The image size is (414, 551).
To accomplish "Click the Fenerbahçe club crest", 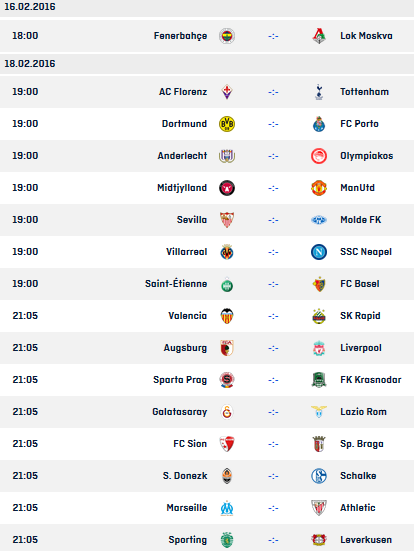I will [227, 36].
